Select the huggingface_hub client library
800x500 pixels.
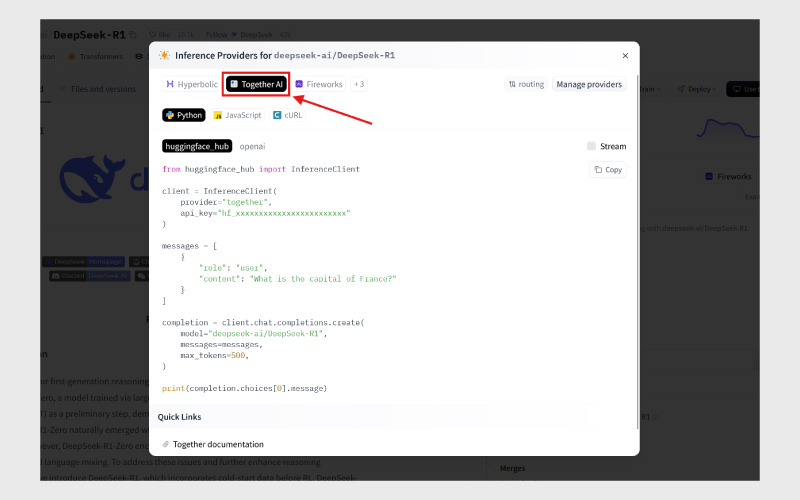coord(197,146)
